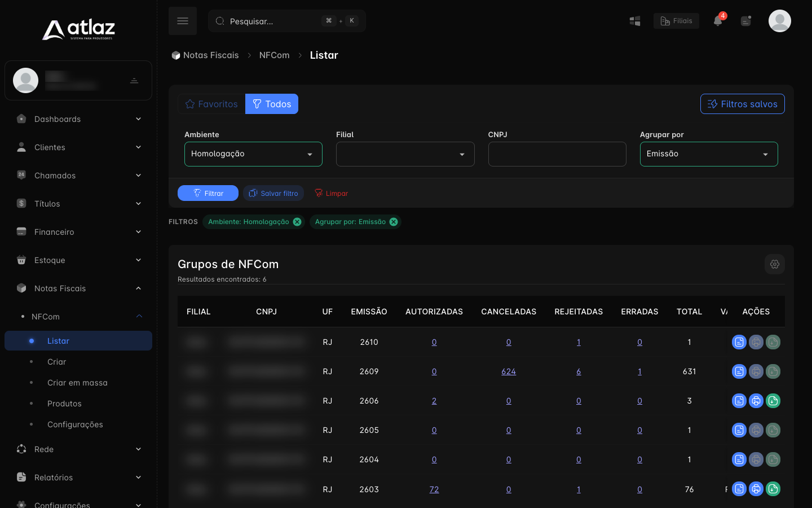This screenshot has width=812, height=508.
Task: Open details document for emission 2610
Action: click(739, 342)
